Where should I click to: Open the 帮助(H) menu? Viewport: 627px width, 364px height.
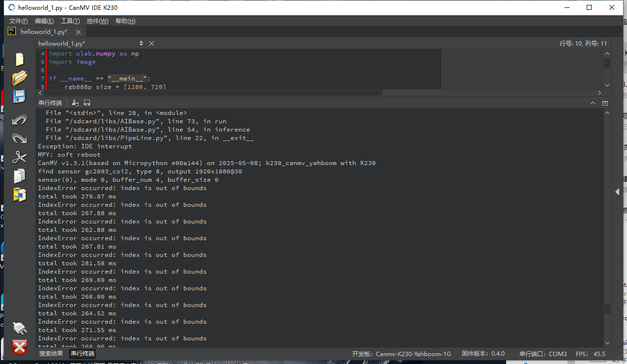[125, 21]
